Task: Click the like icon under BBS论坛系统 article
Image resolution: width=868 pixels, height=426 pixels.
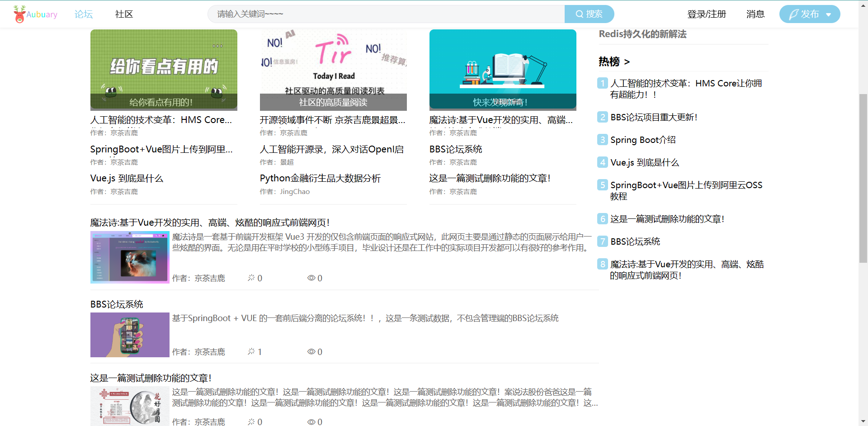Action: tap(250, 351)
